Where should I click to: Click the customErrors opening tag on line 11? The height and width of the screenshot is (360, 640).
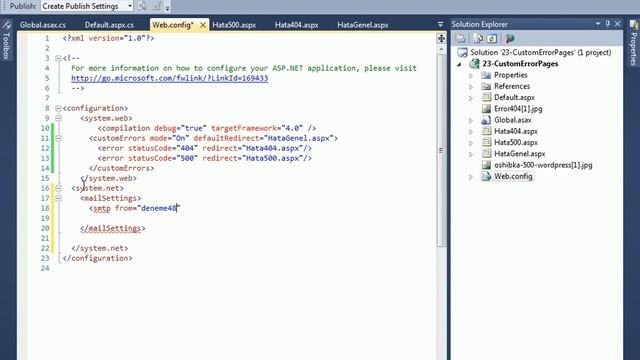point(213,138)
